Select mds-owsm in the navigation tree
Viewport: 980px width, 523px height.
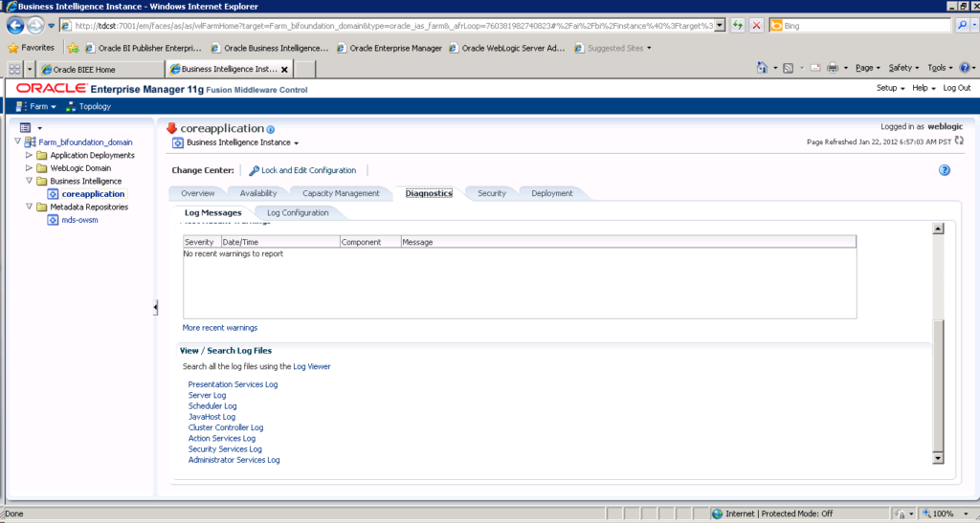[79, 220]
